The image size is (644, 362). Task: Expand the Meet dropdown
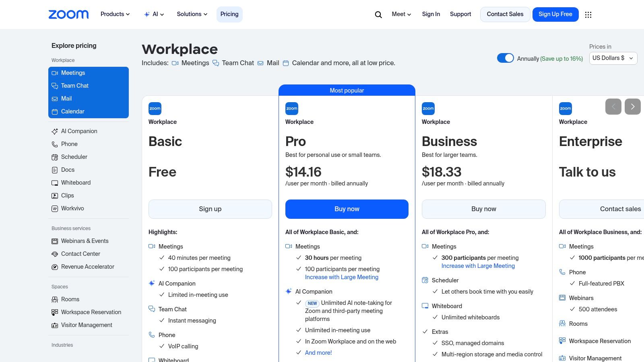(401, 14)
